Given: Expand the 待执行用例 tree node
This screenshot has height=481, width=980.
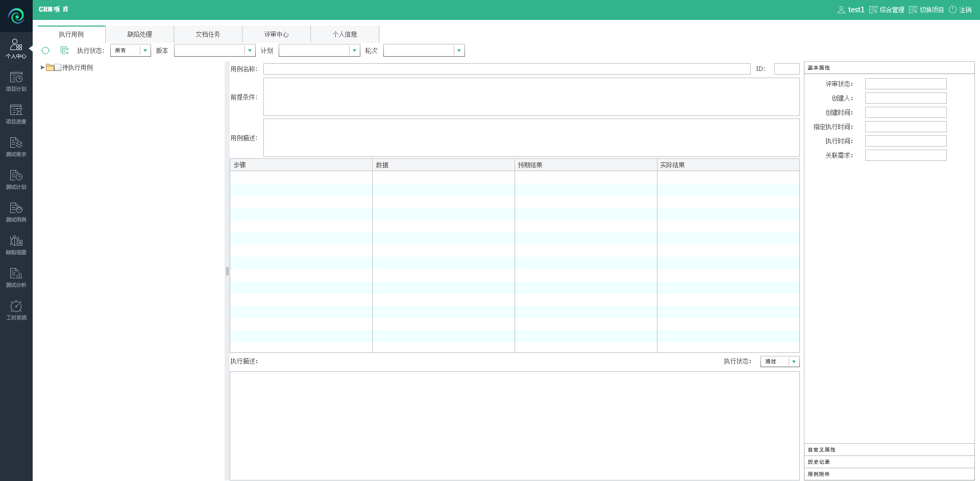Looking at the screenshot, I should click(42, 67).
